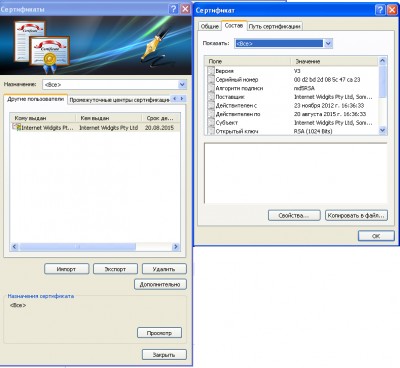Click the Просмотр button
This screenshot has height=368, width=400.
pyautogui.click(x=159, y=333)
